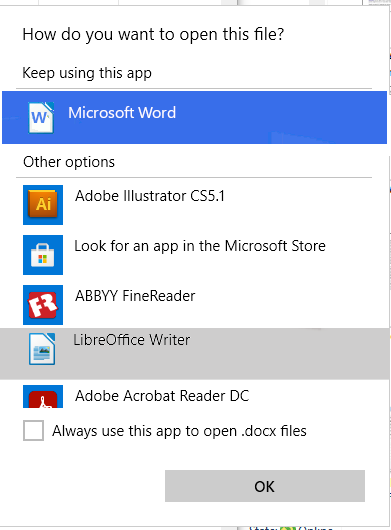This screenshot has width=391, height=530.
Task: Click the Microsoft Store shopping bag icon
Action: tap(43, 255)
